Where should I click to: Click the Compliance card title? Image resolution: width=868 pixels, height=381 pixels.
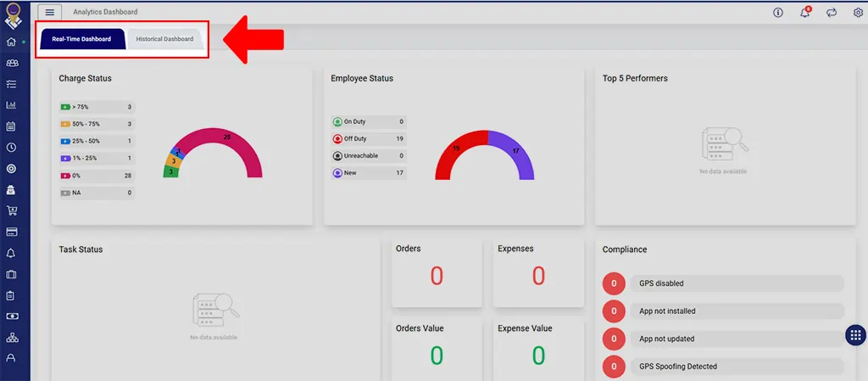(x=625, y=249)
